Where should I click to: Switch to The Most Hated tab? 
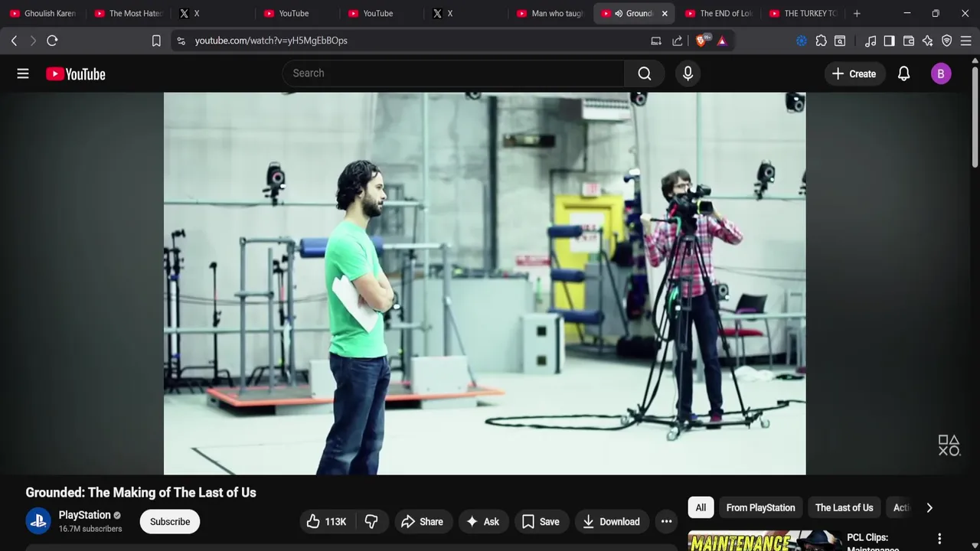tap(128, 13)
